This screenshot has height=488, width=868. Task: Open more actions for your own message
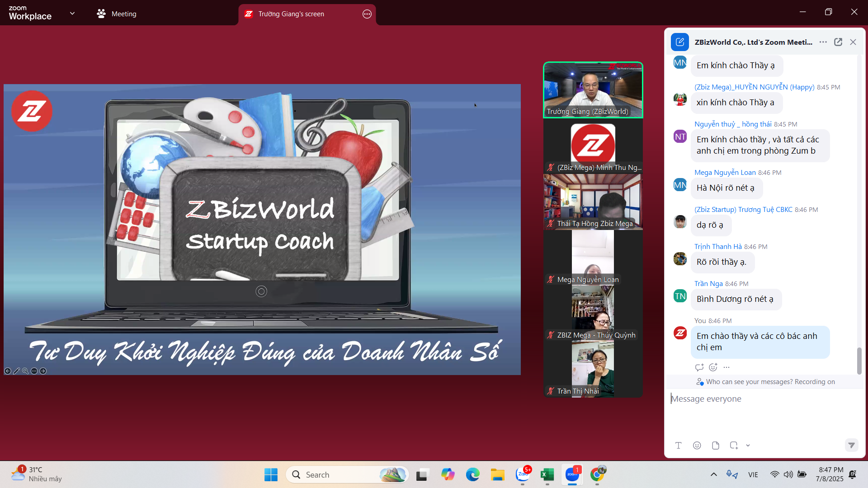(x=726, y=367)
